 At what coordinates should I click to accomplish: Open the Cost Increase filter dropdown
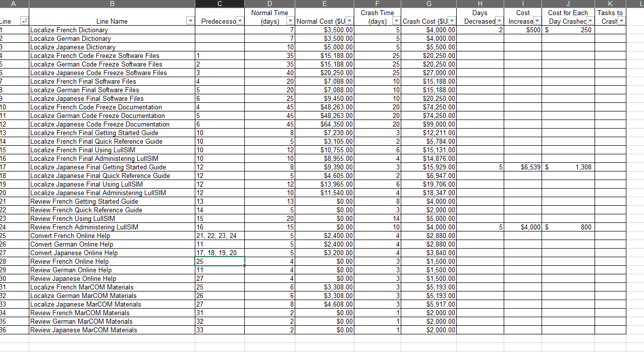point(536,21)
